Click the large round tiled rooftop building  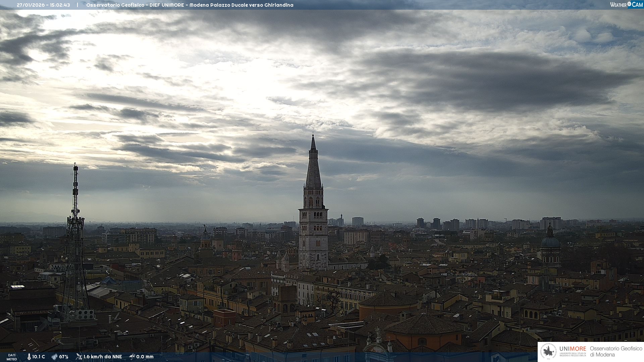(389, 300)
